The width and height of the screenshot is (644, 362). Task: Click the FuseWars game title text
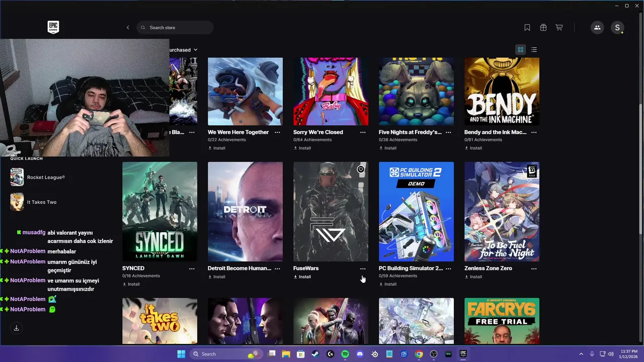[x=306, y=268]
